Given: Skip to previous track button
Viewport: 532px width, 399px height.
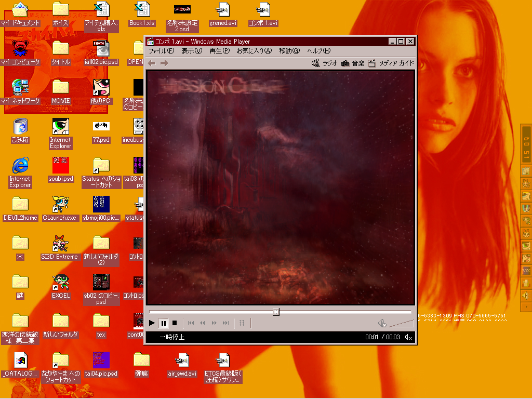Looking at the screenshot, I should pos(191,323).
